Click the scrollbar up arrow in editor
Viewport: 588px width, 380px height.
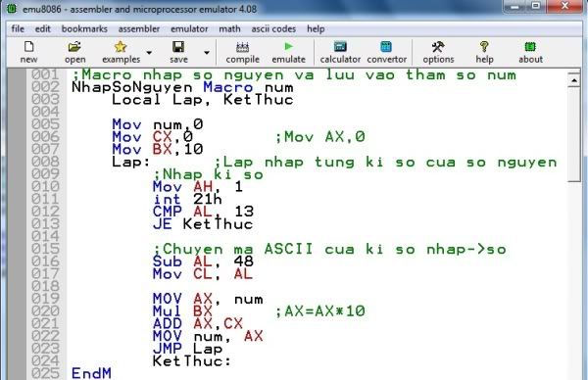573,80
